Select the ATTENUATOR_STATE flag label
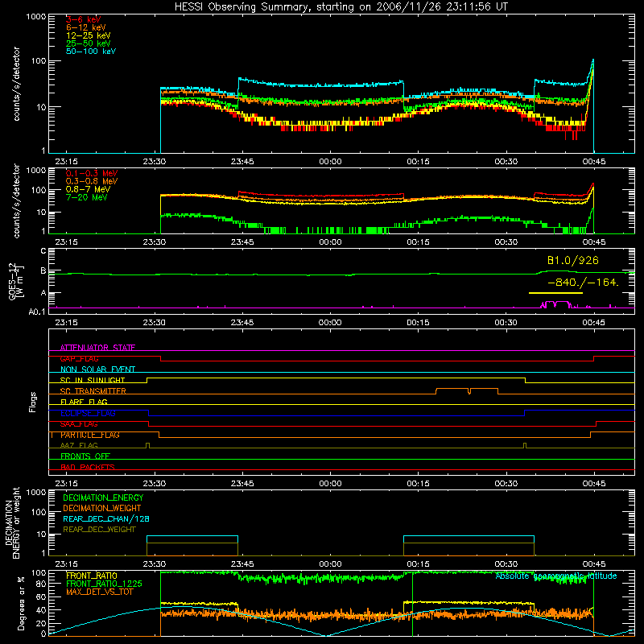 [97, 348]
